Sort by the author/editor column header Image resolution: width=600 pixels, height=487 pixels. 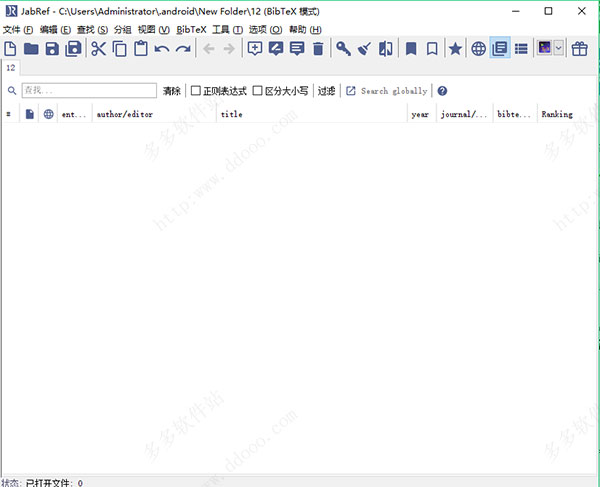pos(154,114)
